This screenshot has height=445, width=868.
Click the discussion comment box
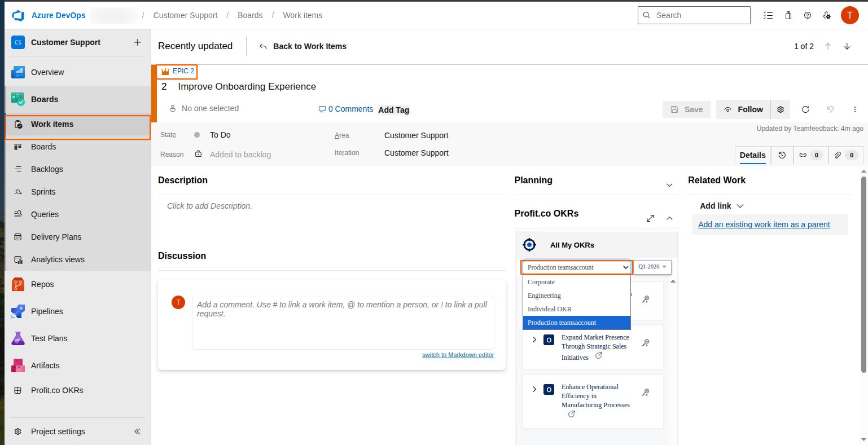(343, 323)
